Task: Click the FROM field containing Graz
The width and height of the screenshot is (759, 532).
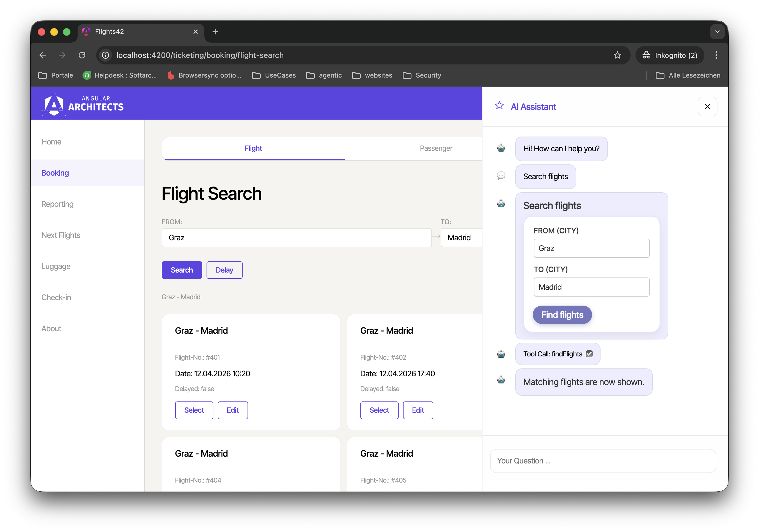Action: [296, 238]
